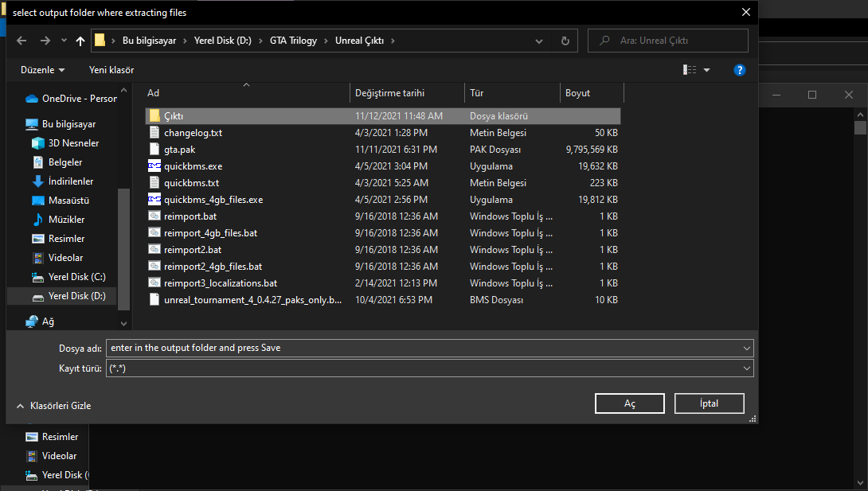Image resolution: width=868 pixels, height=491 pixels.
Task: Change the view layout icon
Action: [x=689, y=70]
